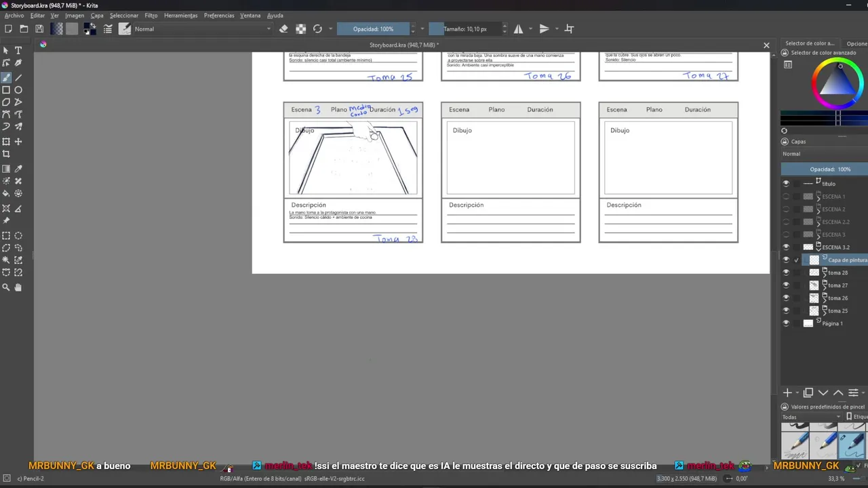The height and width of the screenshot is (488, 868).
Task: Click the Wrap Around mode icon
Action: click(570, 29)
